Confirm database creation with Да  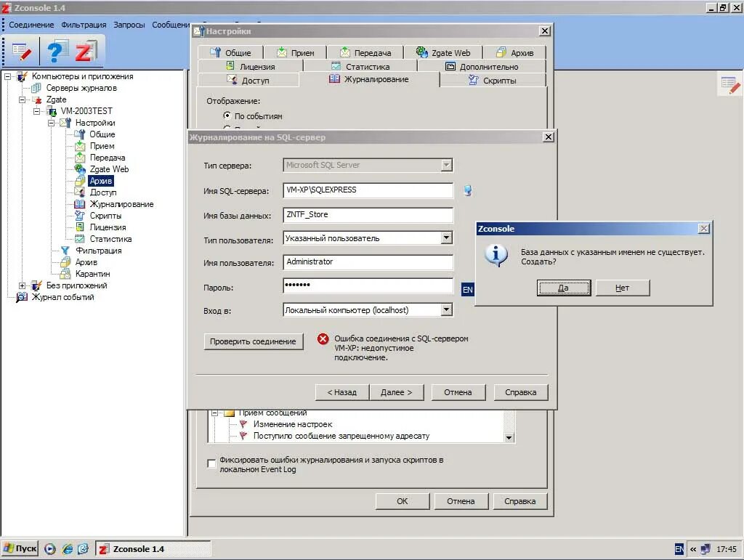click(564, 288)
